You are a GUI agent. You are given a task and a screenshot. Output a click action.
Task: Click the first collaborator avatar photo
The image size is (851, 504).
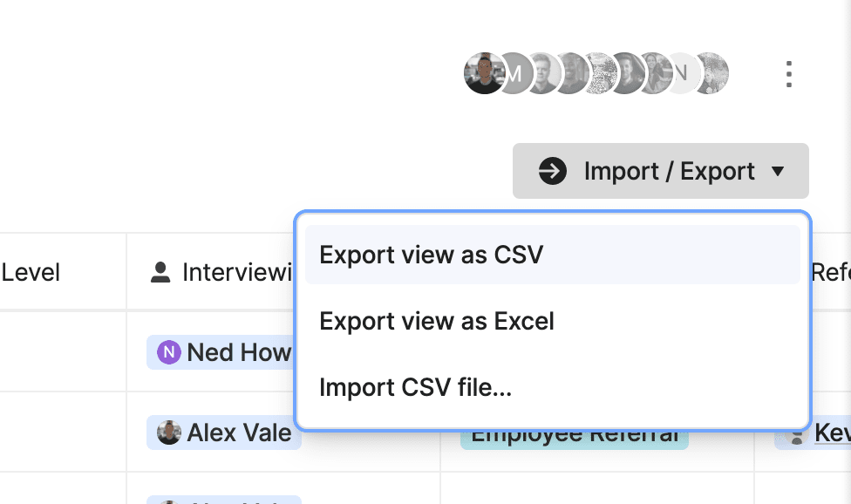pyautogui.click(x=485, y=73)
